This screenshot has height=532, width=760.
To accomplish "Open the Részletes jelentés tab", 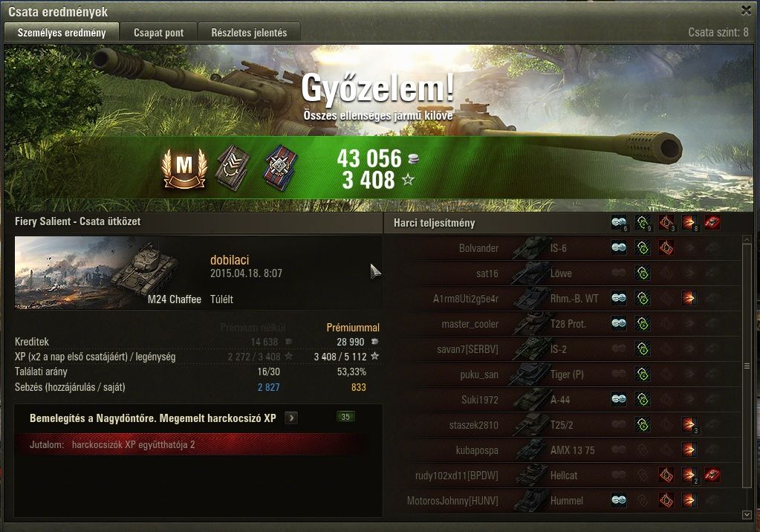I will (x=249, y=33).
